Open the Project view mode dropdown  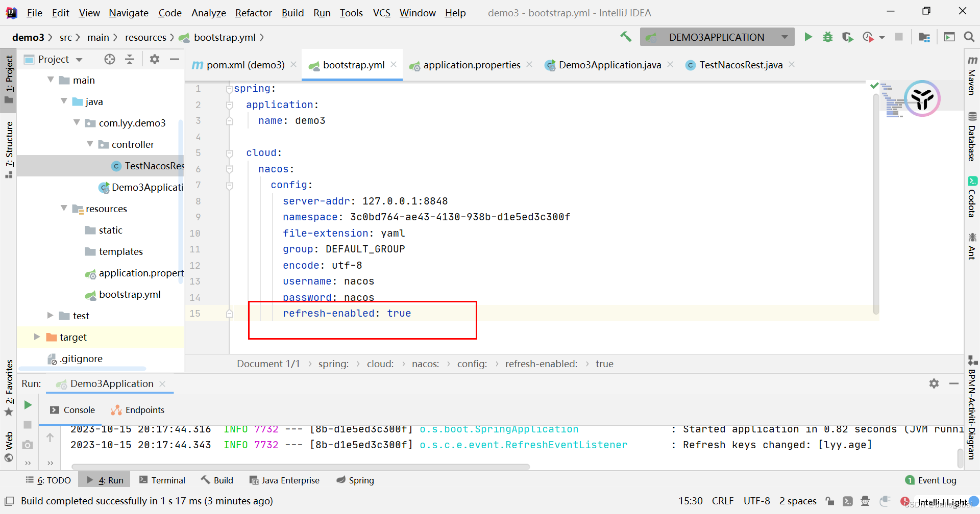(79, 60)
